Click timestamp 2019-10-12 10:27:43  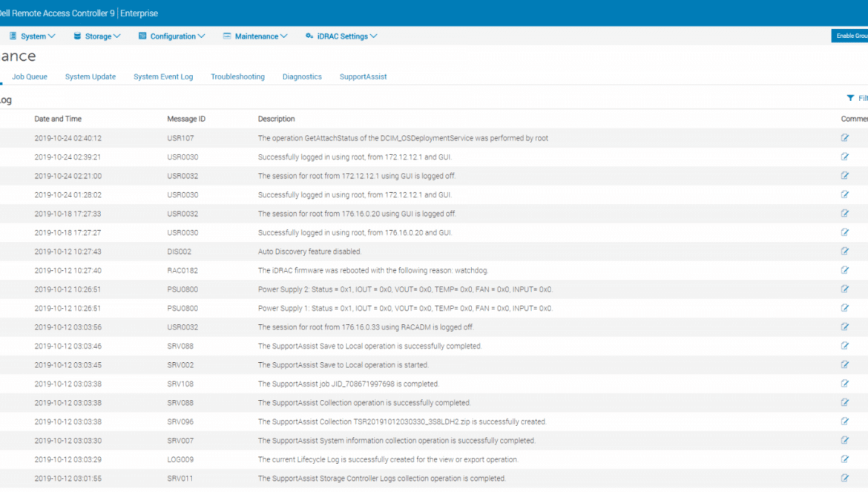68,252
